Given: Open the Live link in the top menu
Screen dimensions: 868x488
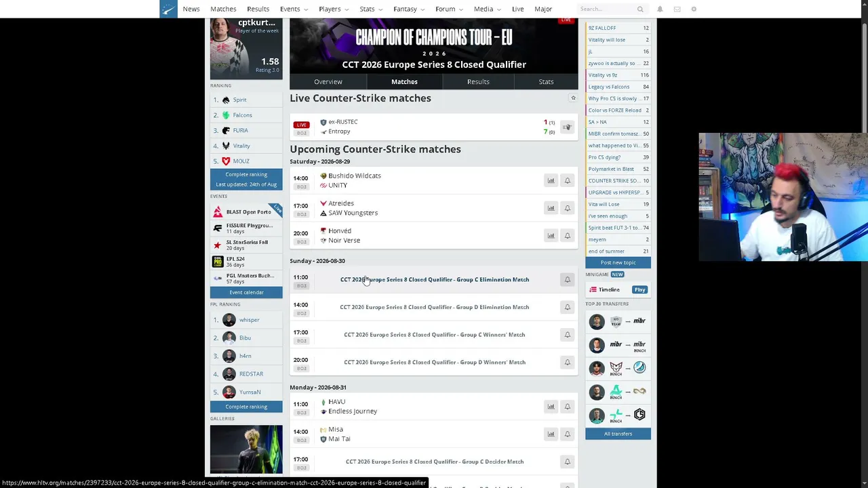Looking at the screenshot, I should click(517, 9).
